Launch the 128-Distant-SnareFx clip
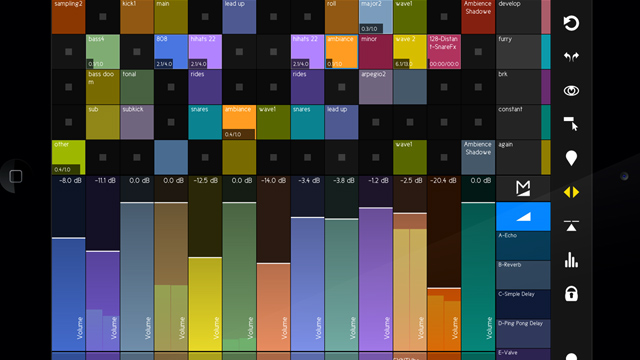 444,52
